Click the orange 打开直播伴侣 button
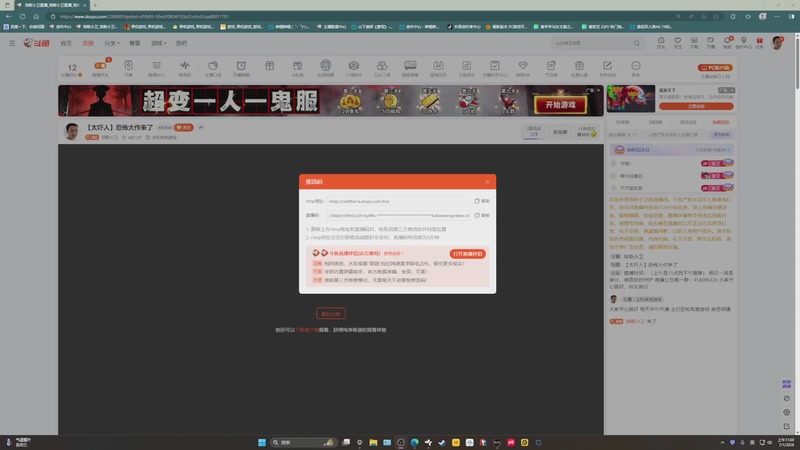 pos(467,254)
